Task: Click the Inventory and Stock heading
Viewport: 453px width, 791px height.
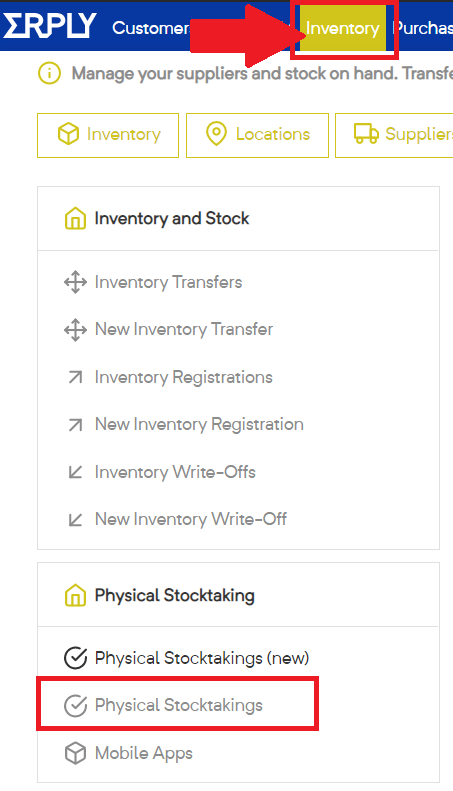Action: tap(172, 218)
